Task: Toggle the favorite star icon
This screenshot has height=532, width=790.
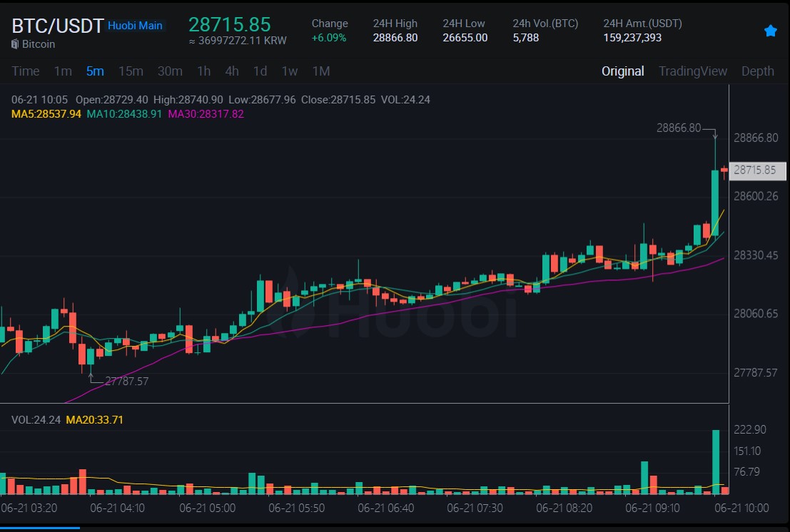Action: 770,31
